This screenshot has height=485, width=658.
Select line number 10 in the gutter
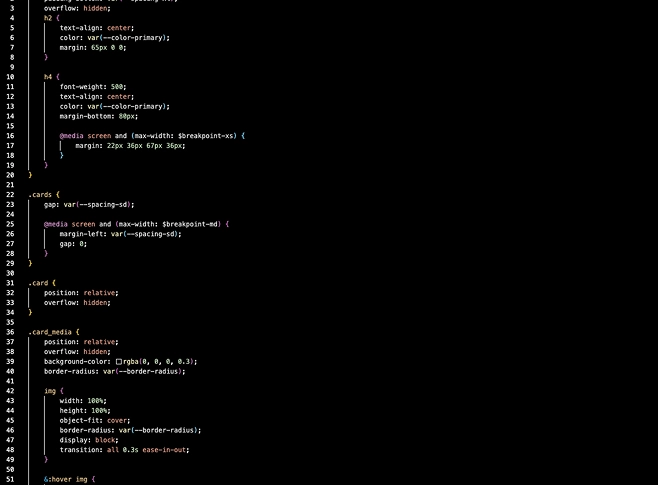click(9, 76)
